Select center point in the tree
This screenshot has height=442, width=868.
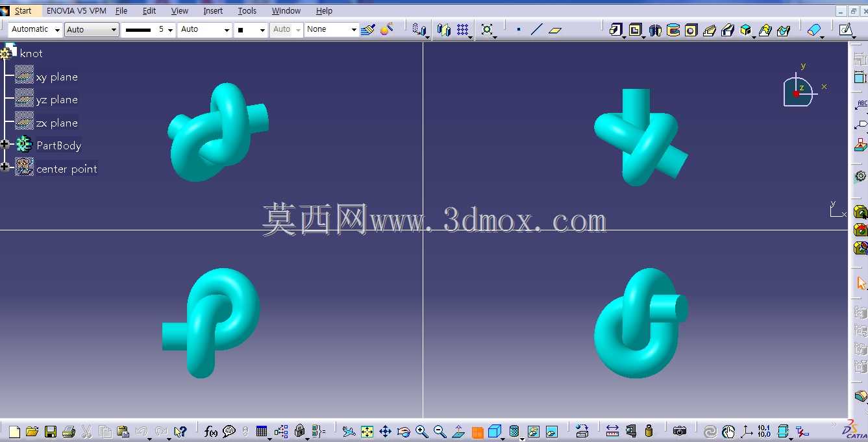click(x=67, y=169)
